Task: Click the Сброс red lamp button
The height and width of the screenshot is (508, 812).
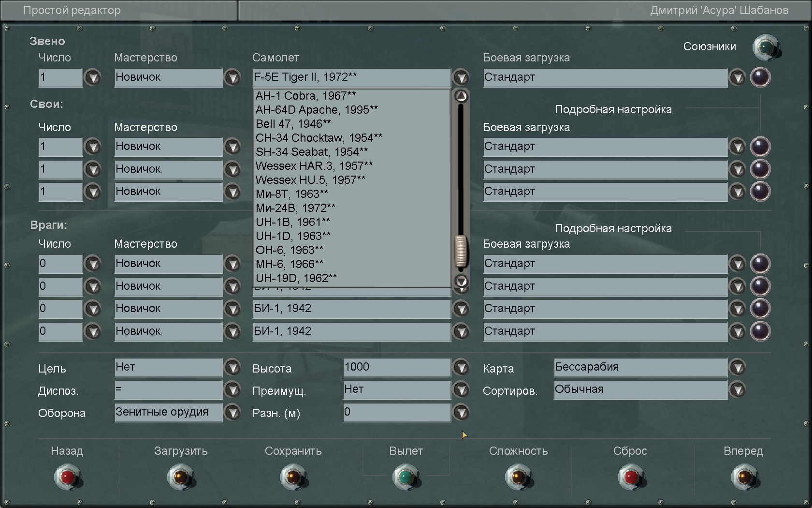Action: point(631,477)
